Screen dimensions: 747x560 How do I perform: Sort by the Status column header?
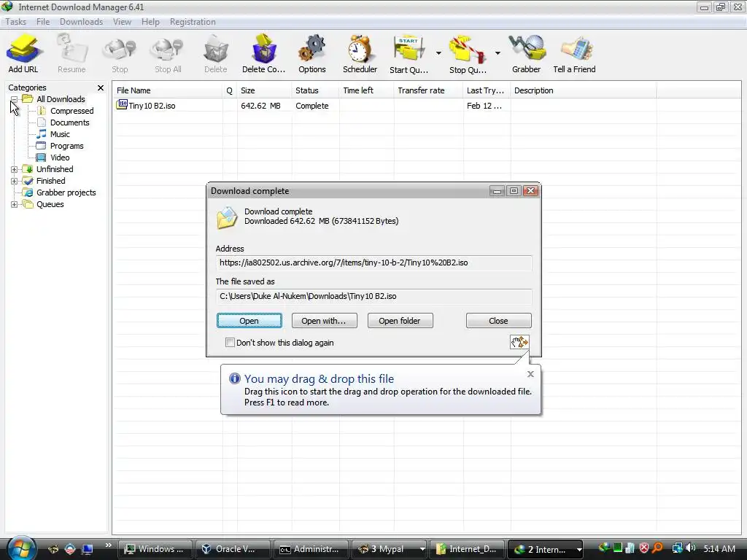tap(315, 90)
